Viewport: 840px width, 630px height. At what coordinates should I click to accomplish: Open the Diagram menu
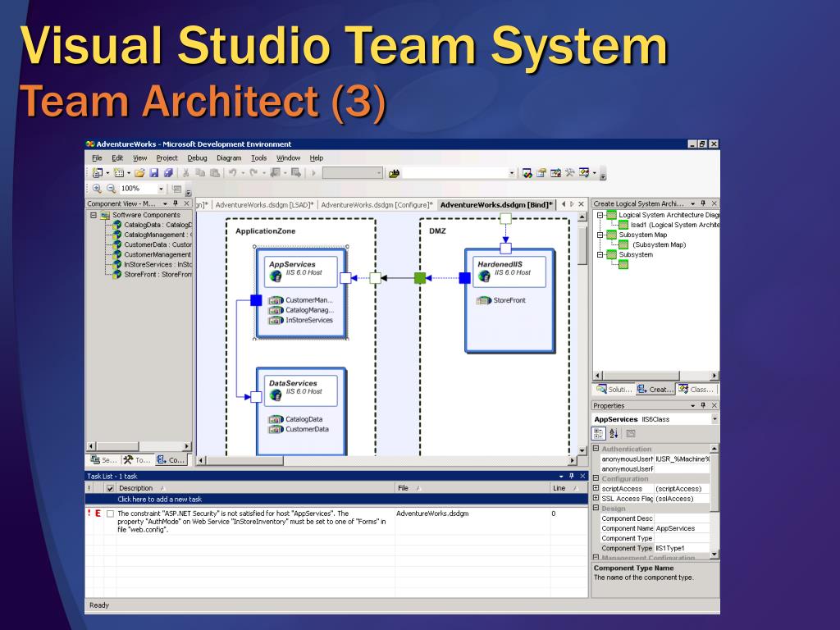click(x=229, y=158)
